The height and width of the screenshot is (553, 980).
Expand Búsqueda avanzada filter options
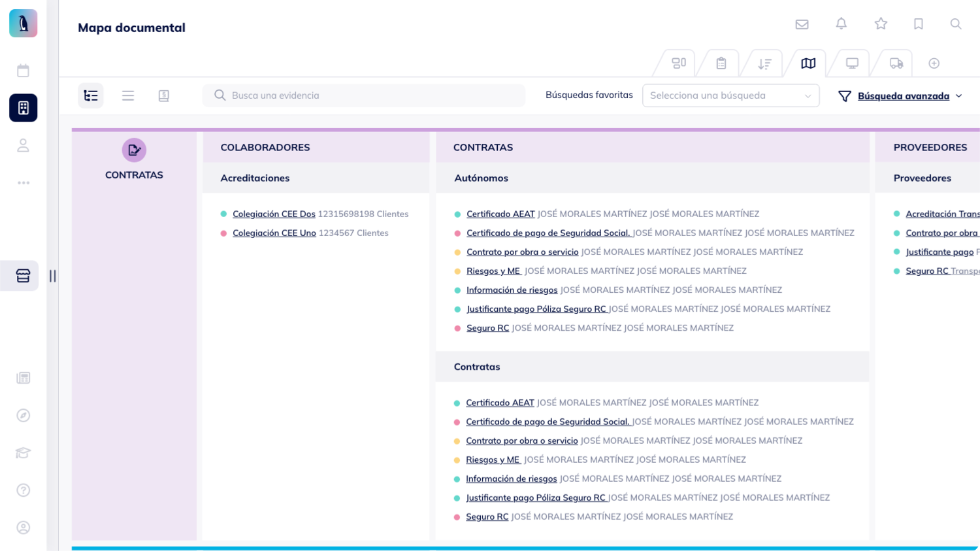pyautogui.click(x=900, y=96)
